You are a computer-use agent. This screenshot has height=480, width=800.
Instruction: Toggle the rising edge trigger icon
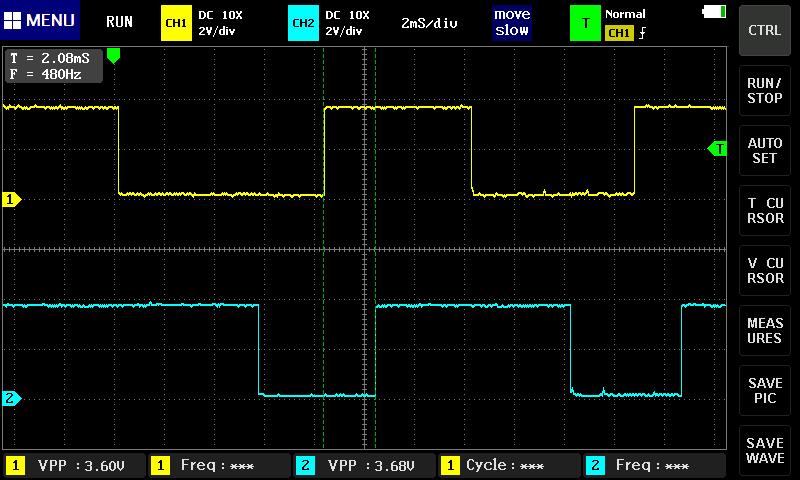[642, 33]
